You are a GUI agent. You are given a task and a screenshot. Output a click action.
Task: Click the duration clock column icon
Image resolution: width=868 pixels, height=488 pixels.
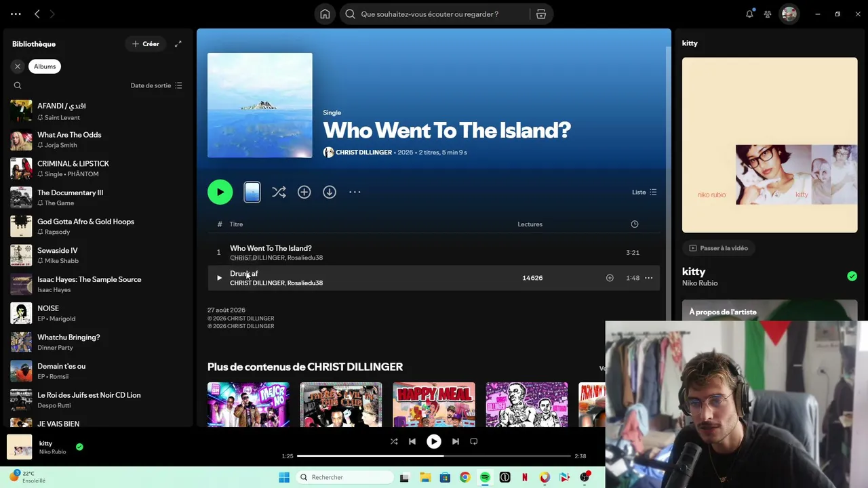click(635, 224)
